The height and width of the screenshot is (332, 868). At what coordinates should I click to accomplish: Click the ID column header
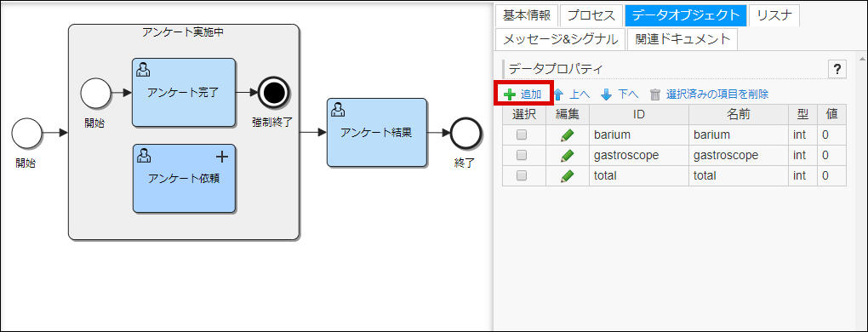[x=639, y=115]
